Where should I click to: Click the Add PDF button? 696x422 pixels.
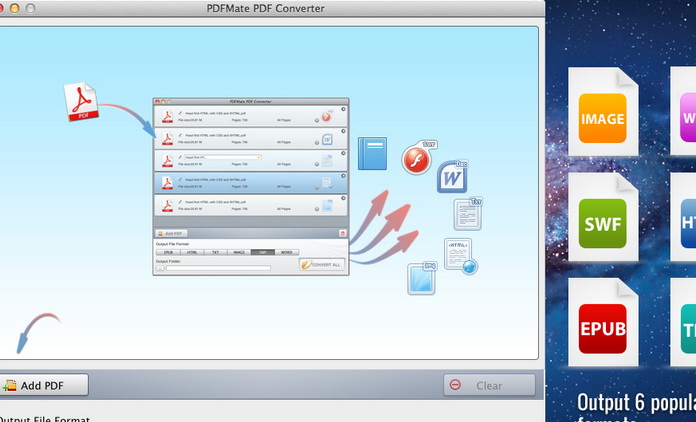[x=43, y=385]
